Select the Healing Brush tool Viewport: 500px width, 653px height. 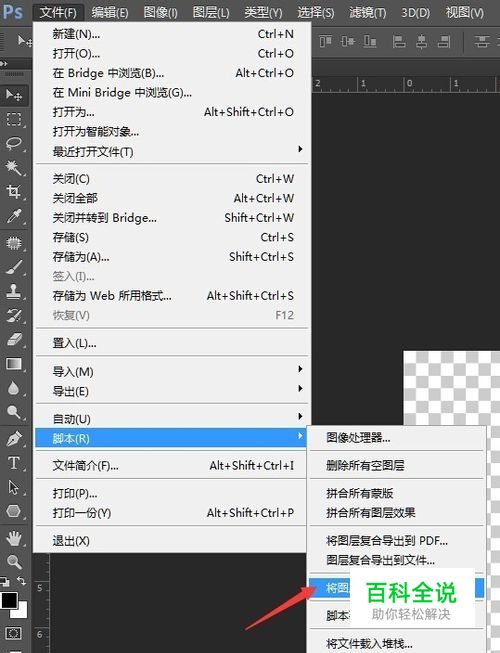pos(14,242)
